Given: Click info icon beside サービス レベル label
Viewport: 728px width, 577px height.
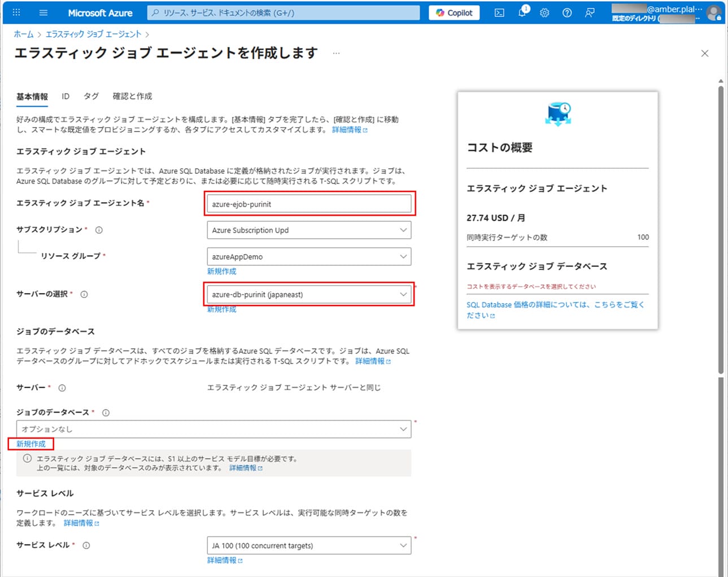Looking at the screenshot, I should (86, 545).
